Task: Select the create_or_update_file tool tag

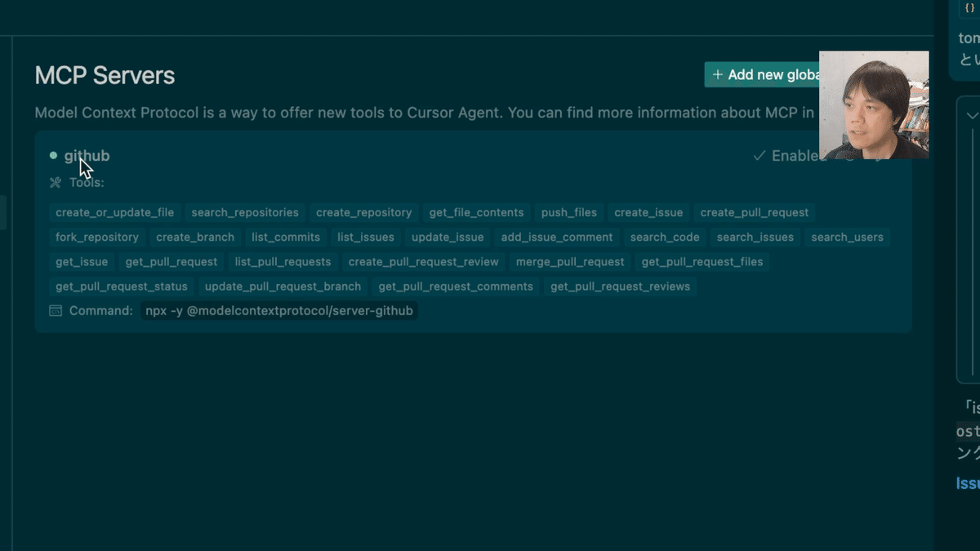Action: pos(114,212)
